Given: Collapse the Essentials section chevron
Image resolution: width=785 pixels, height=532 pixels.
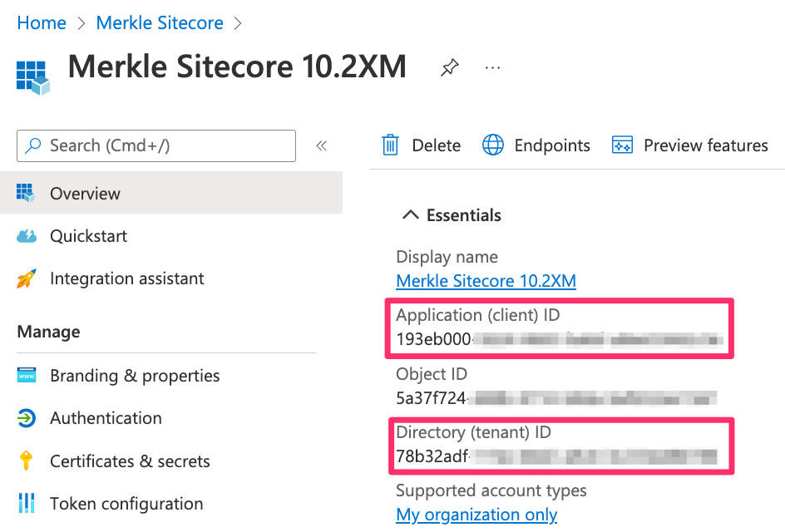Looking at the screenshot, I should click(411, 215).
